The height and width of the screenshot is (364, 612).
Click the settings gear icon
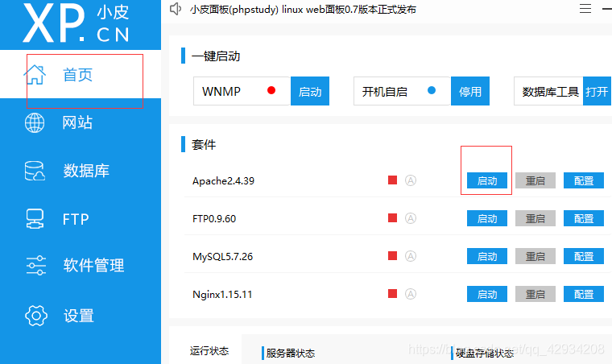click(x=36, y=315)
